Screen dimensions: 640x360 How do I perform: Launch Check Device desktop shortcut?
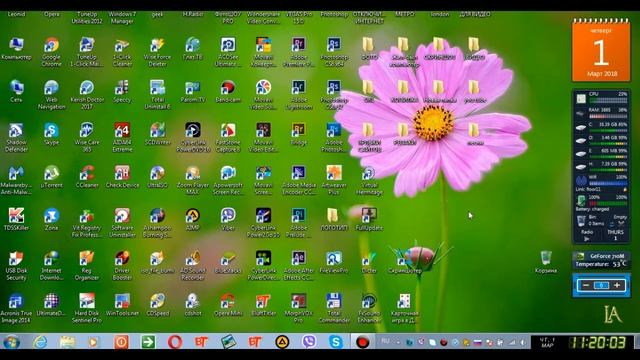(x=122, y=176)
